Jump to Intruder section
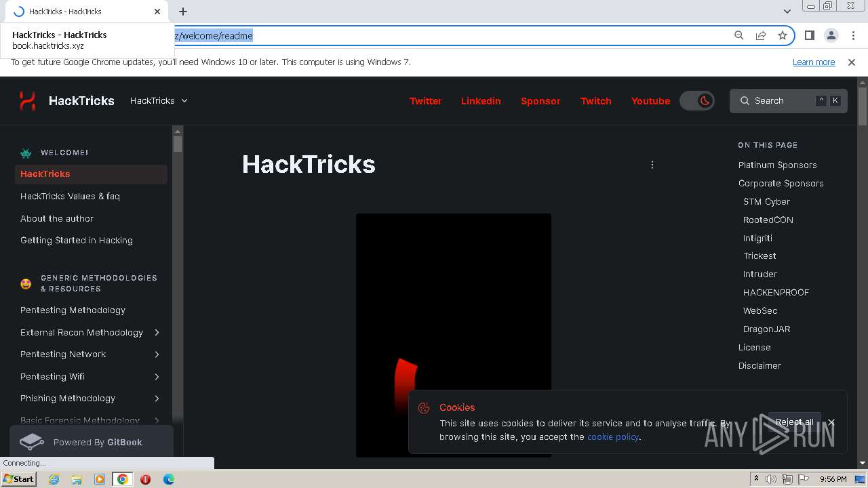Viewport: 868px width, 488px height. tap(760, 274)
